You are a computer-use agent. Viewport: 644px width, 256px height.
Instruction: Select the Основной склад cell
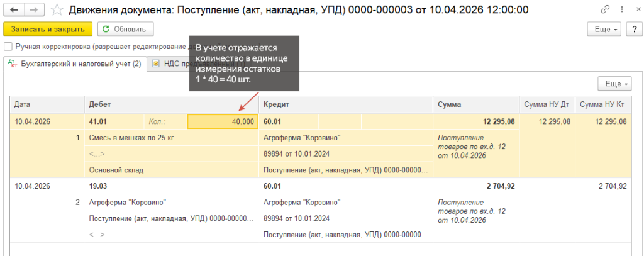coord(172,170)
